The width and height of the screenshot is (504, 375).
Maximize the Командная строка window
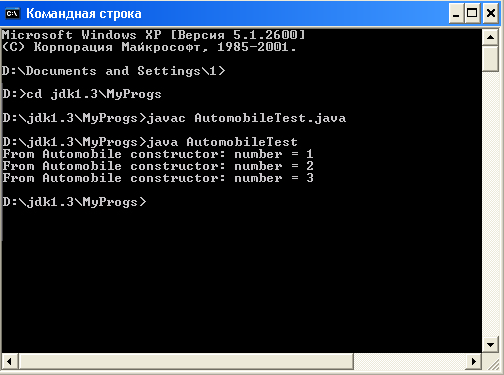pos(472,14)
